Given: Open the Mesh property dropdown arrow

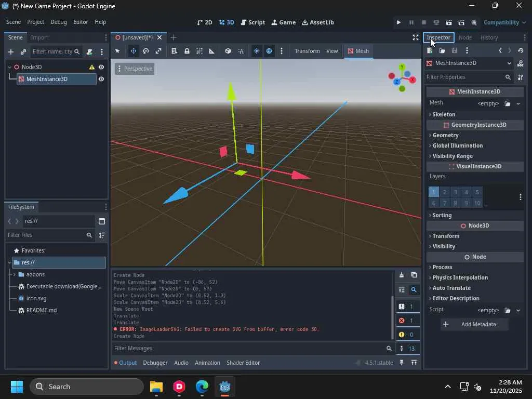Looking at the screenshot, I should (x=518, y=104).
